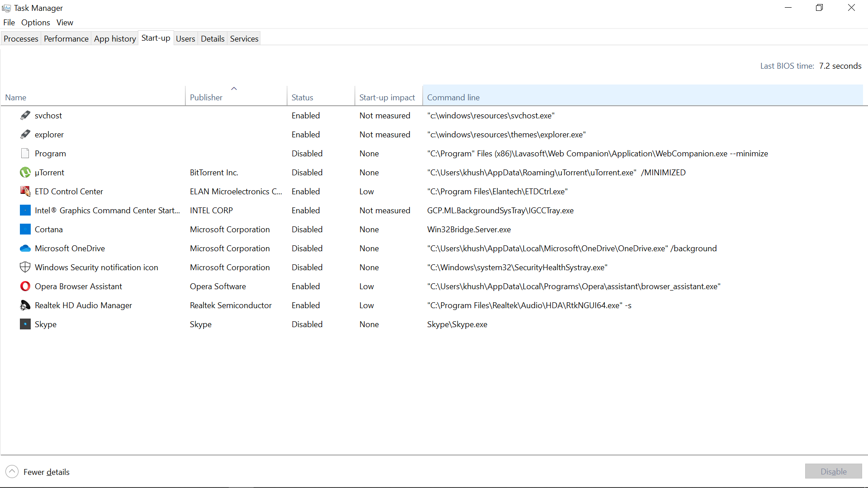Select the Intel Graphics Command Center row
This screenshot has height=488, width=868.
107,210
